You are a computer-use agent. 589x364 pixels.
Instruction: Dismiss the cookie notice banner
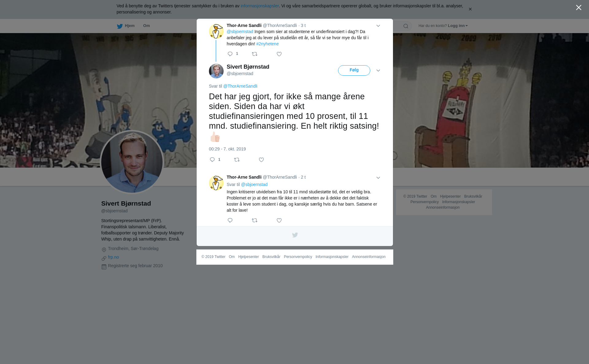(x=470, y=9)
